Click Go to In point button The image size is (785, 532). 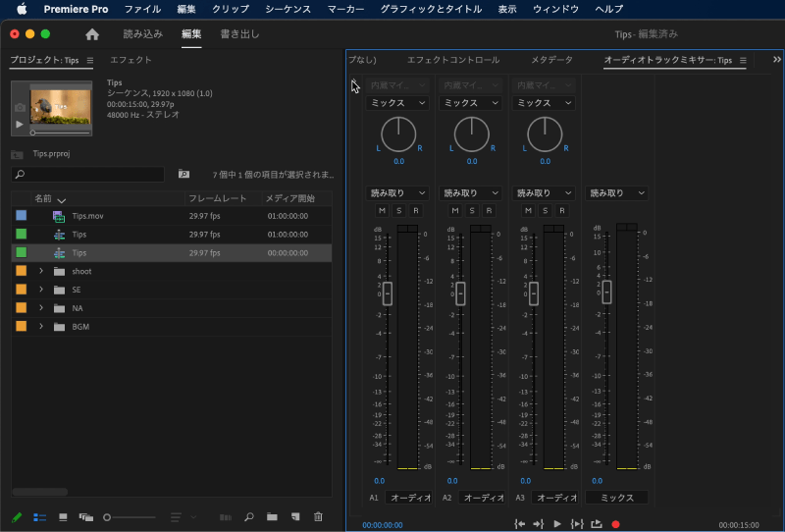pos(520,524)
